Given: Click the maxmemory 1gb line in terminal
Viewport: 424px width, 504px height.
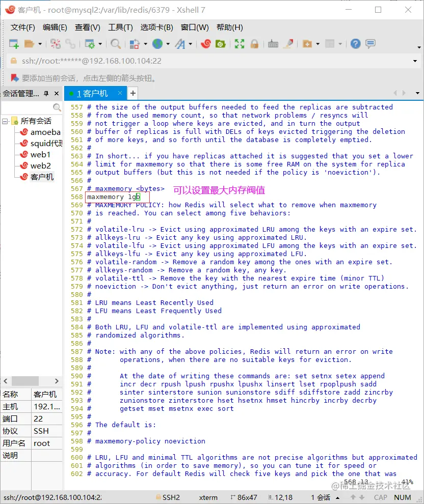Looking at the screenshot, I should [x=114, y=197].
